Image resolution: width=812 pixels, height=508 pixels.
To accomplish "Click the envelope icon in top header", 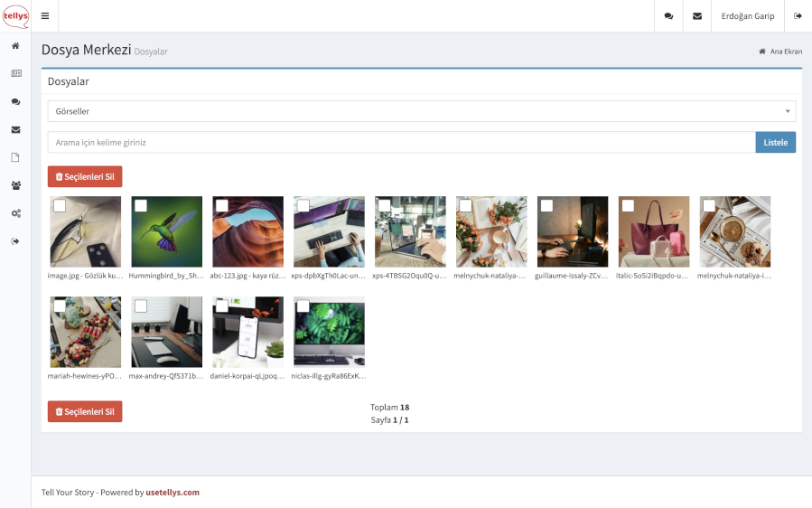I will [x=696, y=16].
